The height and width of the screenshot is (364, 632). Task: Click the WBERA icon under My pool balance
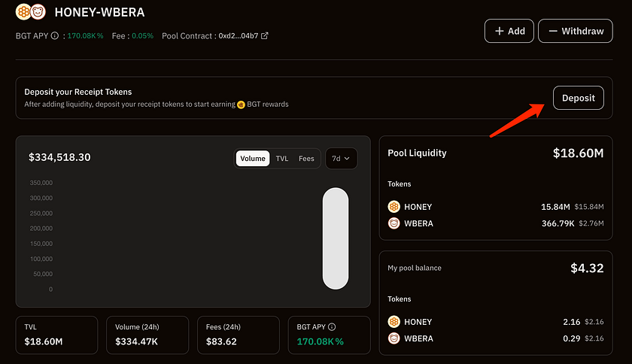[393, 338]
